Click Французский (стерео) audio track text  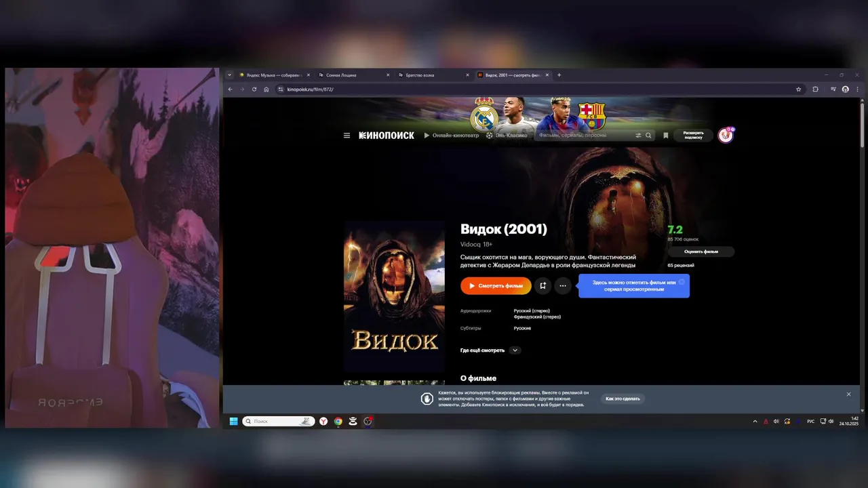[x=537, y=317]
